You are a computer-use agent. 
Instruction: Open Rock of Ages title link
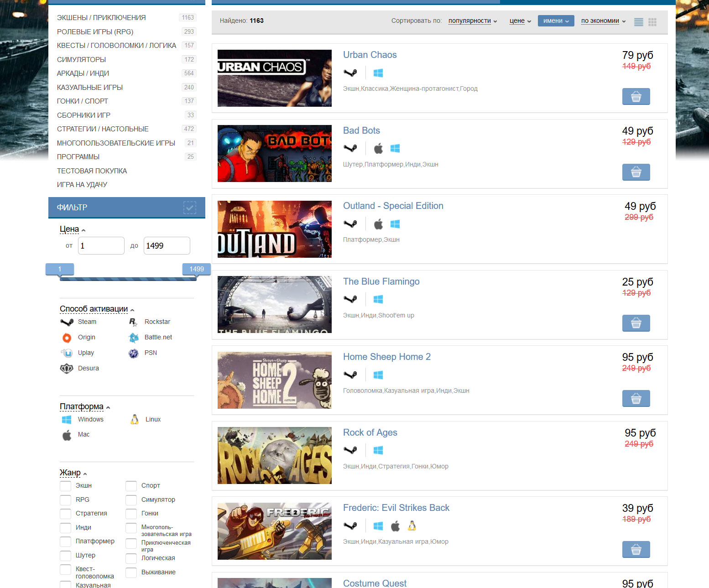point(370,432)
